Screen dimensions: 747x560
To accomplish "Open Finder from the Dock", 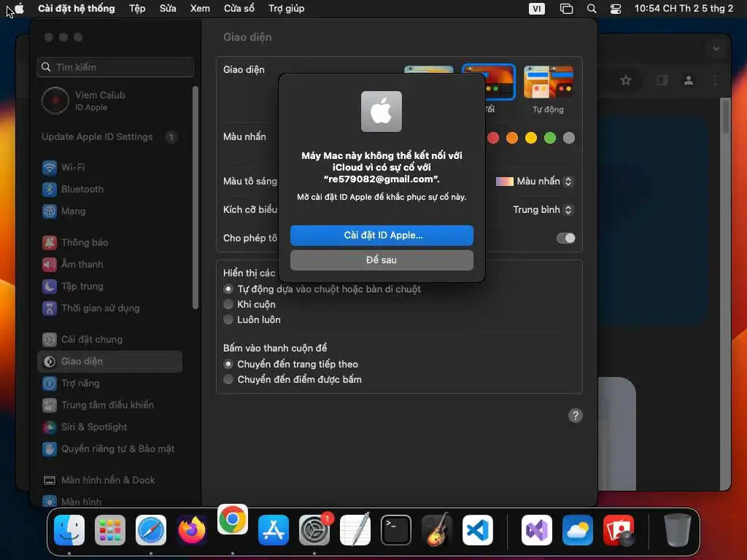I will click(x=69, y=530).
